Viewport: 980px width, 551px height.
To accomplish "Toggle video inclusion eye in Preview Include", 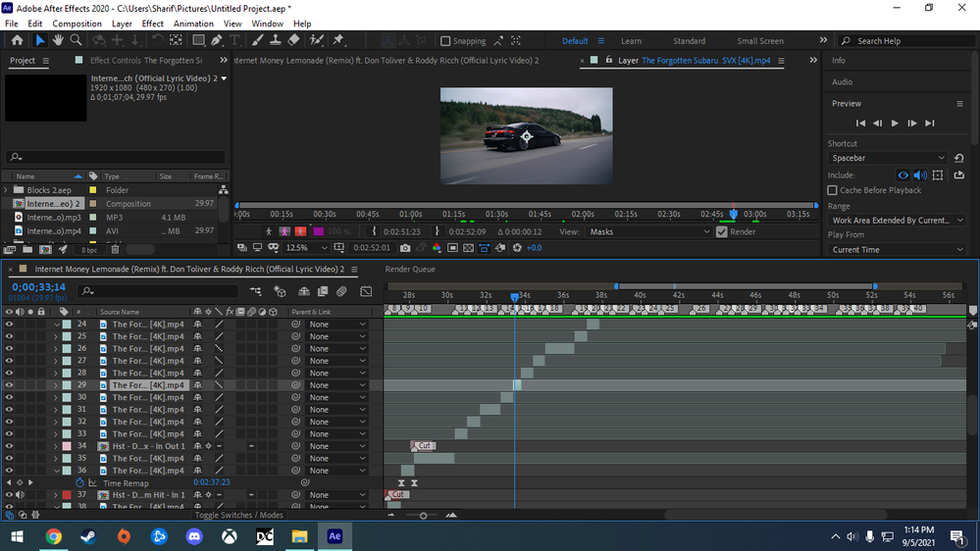I will (x=903, y=175).
